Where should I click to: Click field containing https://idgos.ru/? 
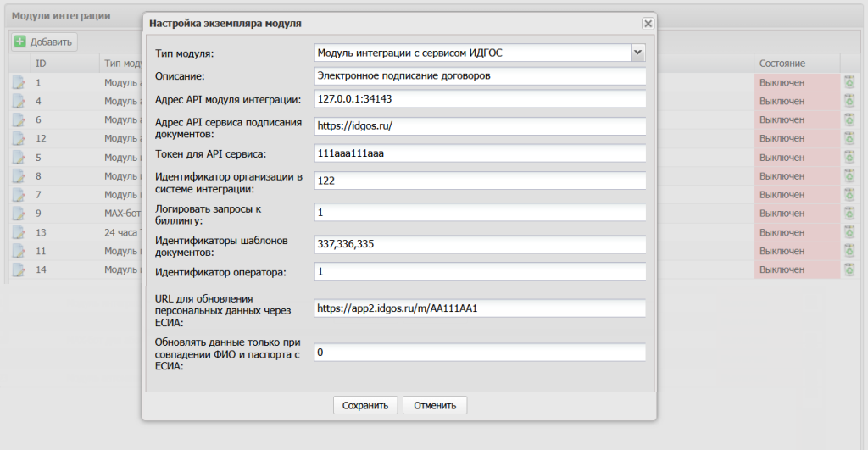point(480,126)
